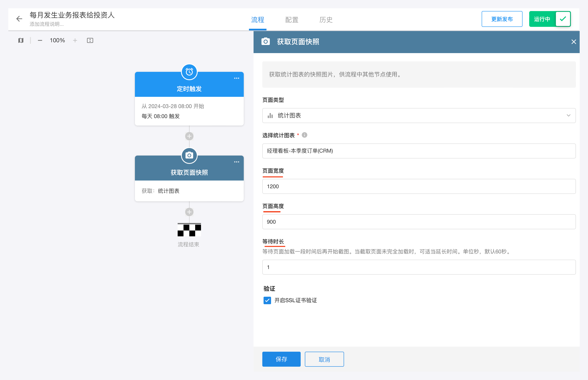Click the 保存 button
Viewport: 588px width, 380px height.
(281, 359)
